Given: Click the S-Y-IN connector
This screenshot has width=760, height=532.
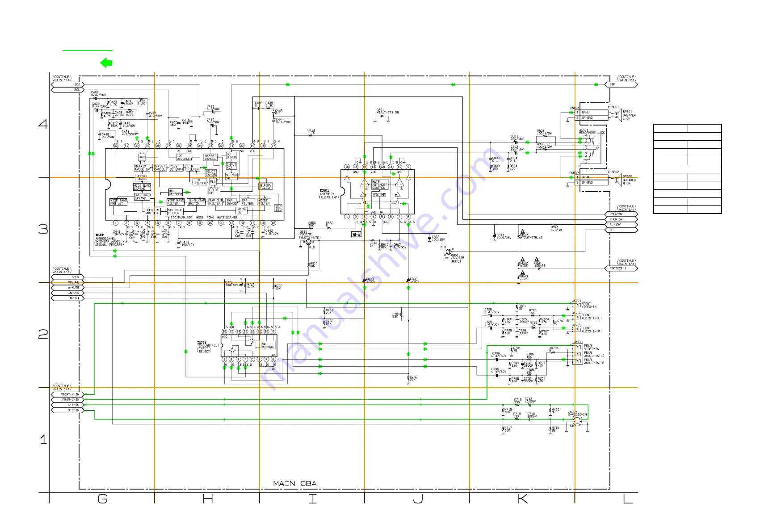Looking at the screenshot, I should (68, 405).
